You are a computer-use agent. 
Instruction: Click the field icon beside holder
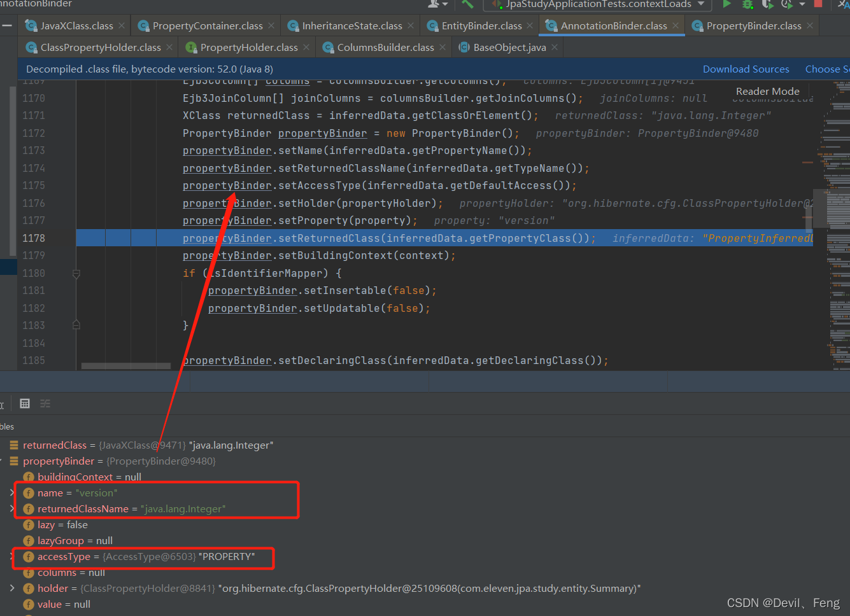coord(28,589)
